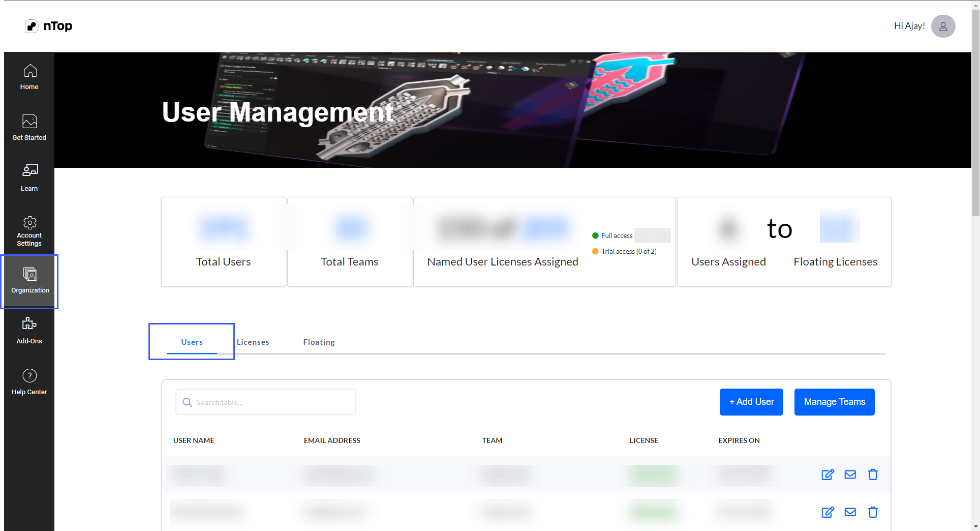Image resolution: width=980 pixels, height=531 pixels.
Task: Delete the first user row
Action: [873, 475]
